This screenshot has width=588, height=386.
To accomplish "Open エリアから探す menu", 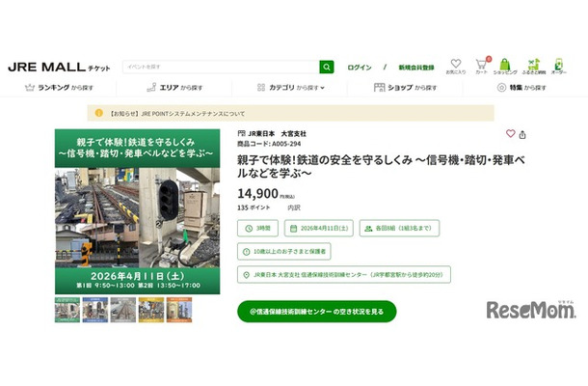I will click(174, 88).
